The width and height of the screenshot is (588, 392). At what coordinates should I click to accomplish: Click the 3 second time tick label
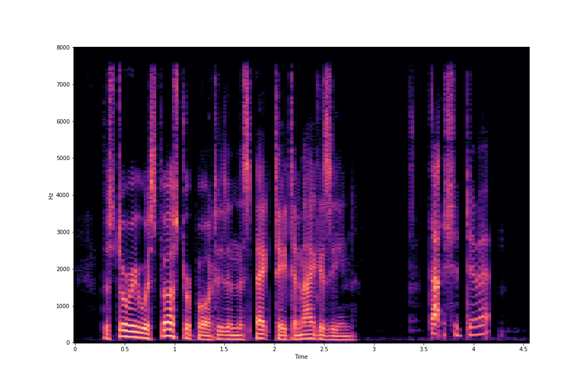(x=374, y=349)
